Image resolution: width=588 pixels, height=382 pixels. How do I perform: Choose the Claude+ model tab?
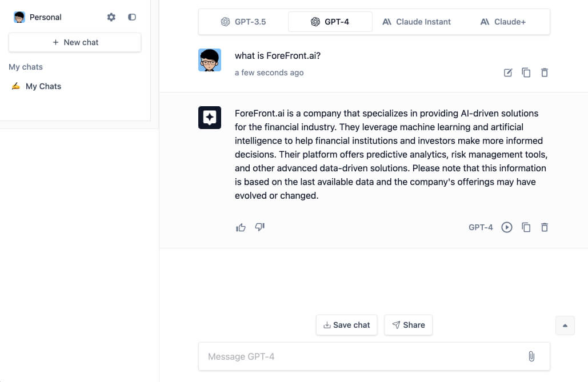click(x=503, y=22)
